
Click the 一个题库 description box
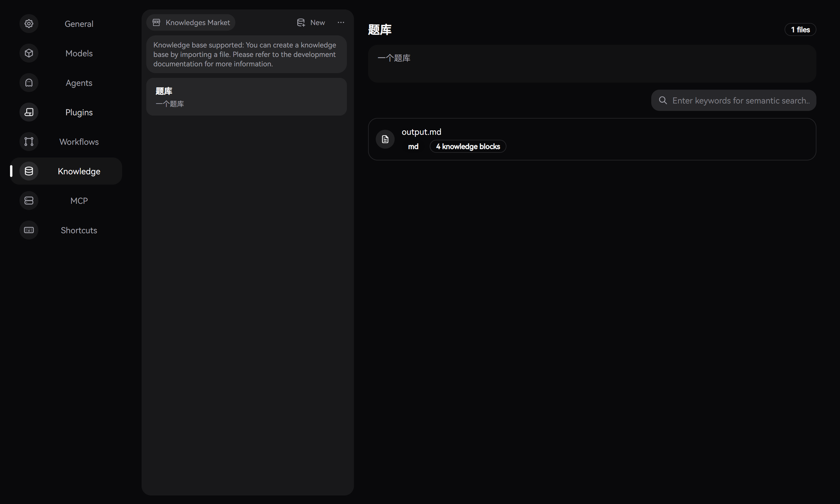click(592, 64)
